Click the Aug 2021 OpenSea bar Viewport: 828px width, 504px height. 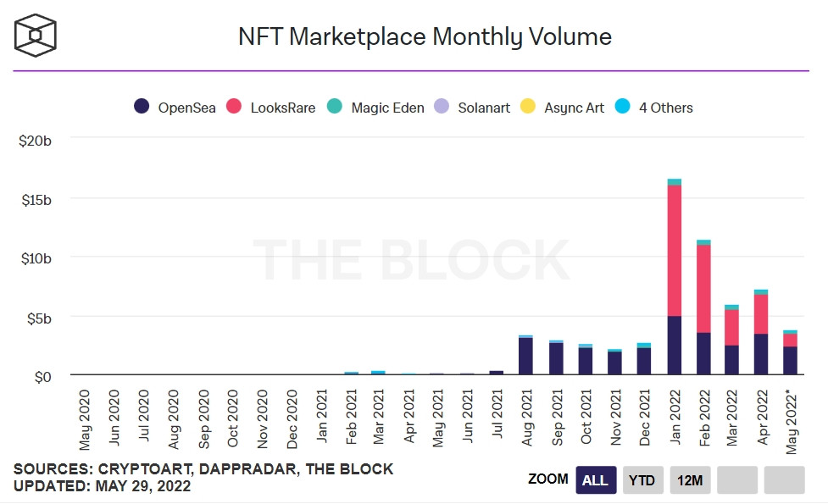click(525, 356)
